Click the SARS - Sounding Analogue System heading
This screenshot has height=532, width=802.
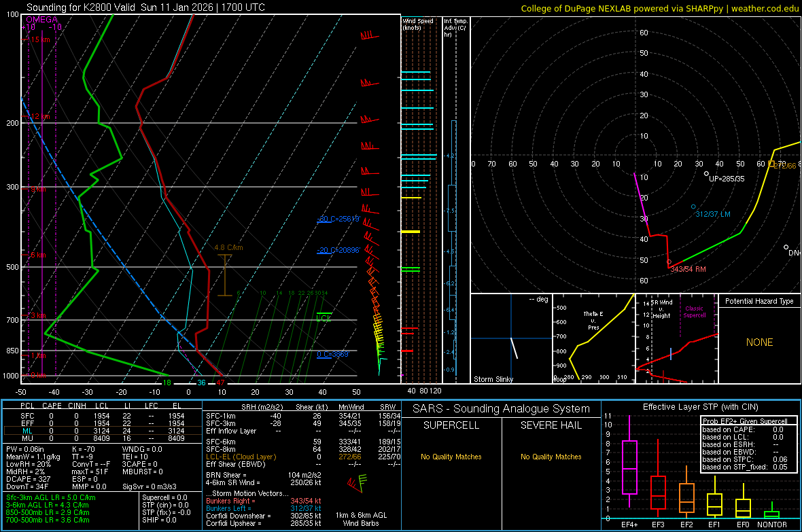(x=501, y=409)
